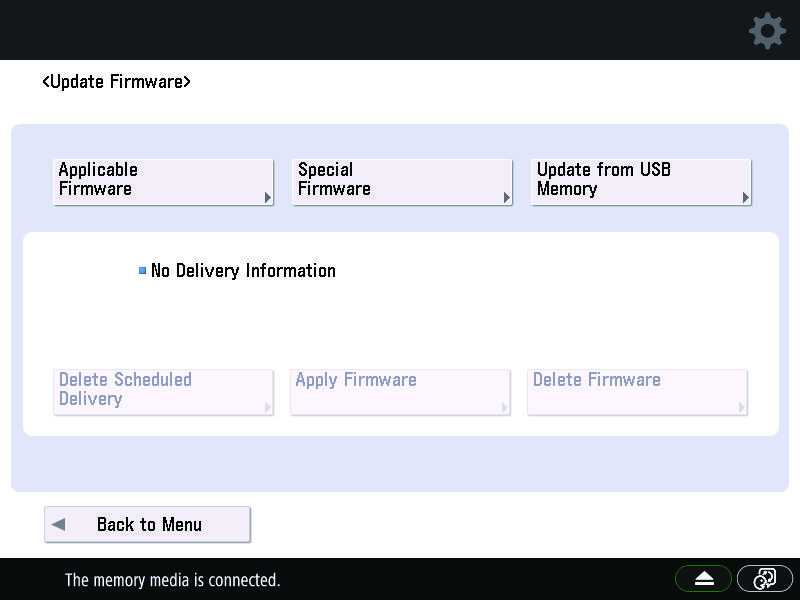
Task: Click the memory media connected status message
Action: click(172, 580)
